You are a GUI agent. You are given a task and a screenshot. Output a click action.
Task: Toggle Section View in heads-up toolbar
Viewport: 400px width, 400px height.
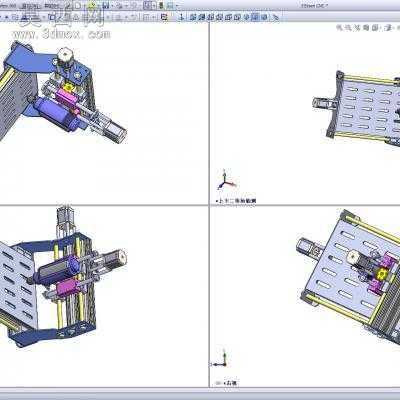[x=366, y=28]
